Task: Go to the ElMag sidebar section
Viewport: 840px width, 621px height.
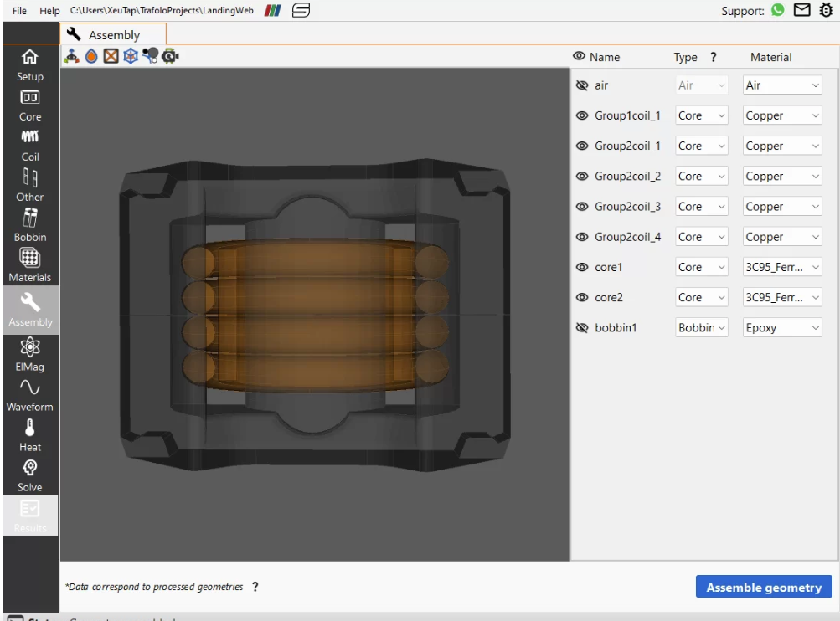Action: click(30, 354)
